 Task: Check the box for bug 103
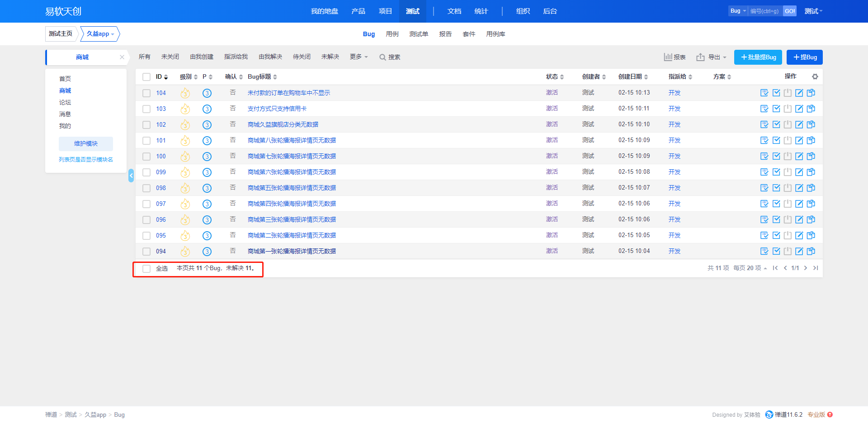point(146,109)
